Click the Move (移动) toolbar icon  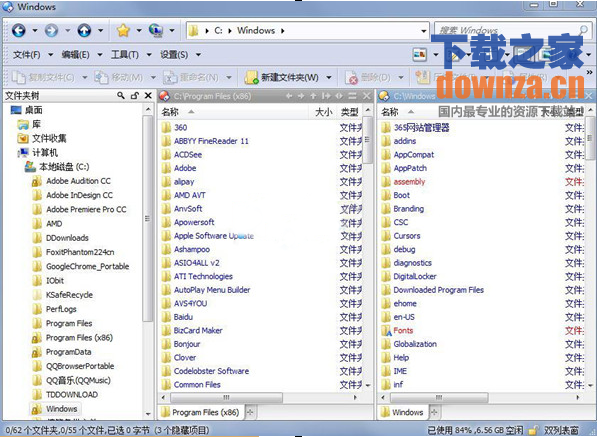pos(101,77)
